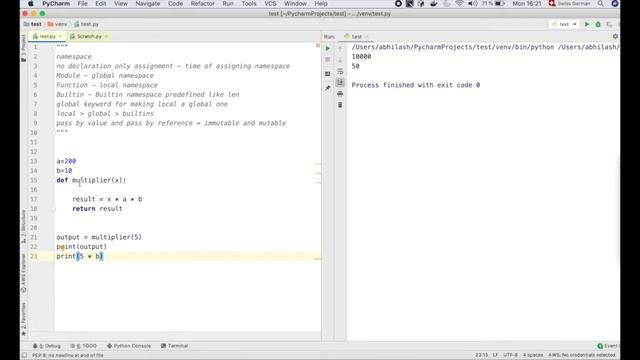Open the Refactor menu

(202, 4)
